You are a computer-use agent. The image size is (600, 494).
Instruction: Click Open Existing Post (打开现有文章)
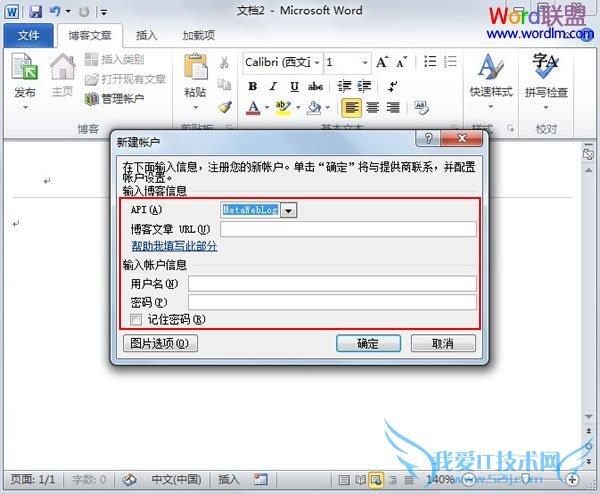[x=125, y=79]
